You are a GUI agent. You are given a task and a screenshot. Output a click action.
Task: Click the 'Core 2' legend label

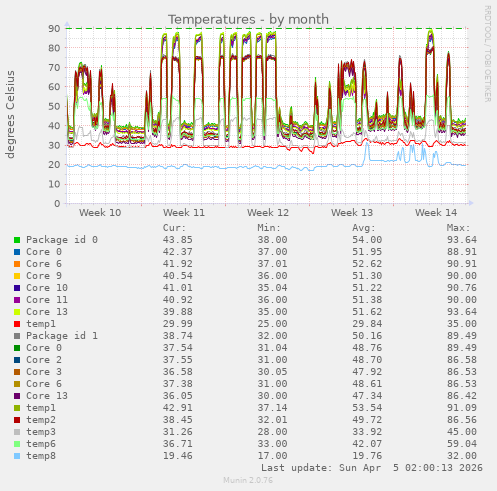click(x=44, y=360)
